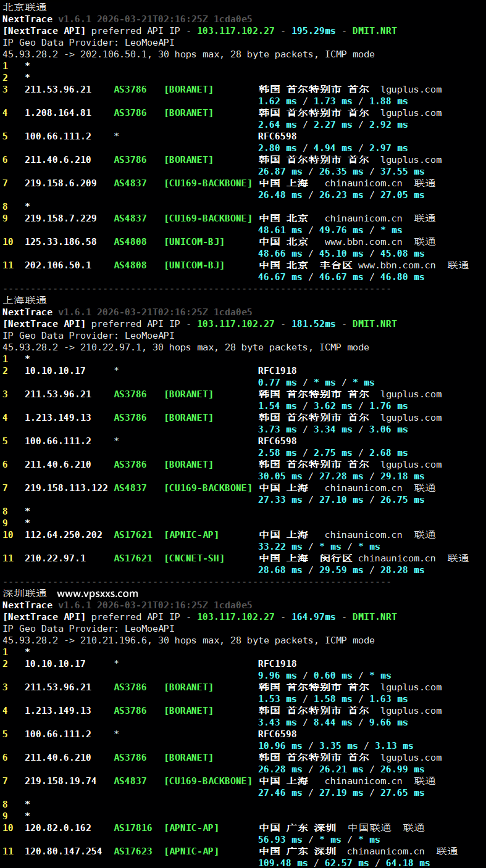This screenshot has height=868, width=486.
Task: Click the 丰台区 district label
Action: (x=336, y=265)
